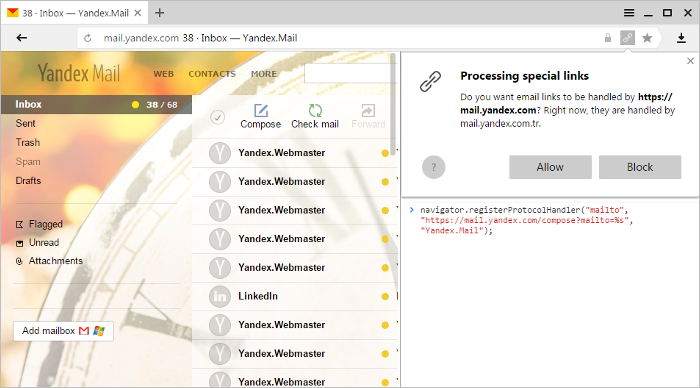Reload page using the refresh icon
Viewport: 700px width, 388px height.
[88, 38]
